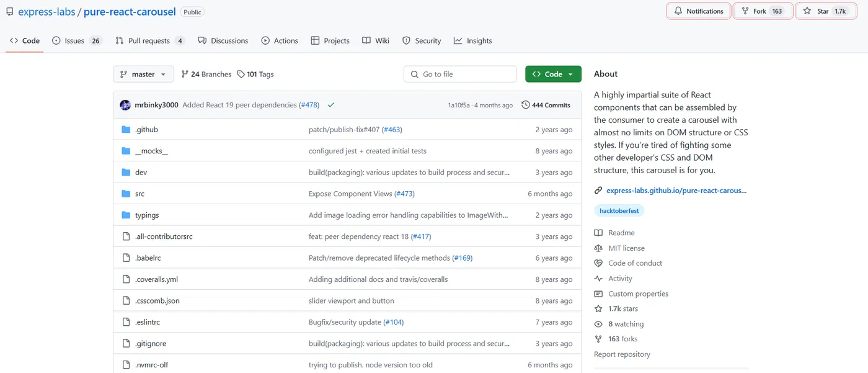This screenshot has width=868, height=373.
Task: Click the dev folder icon
Action: pyautogui.click(x=126, y=173)
